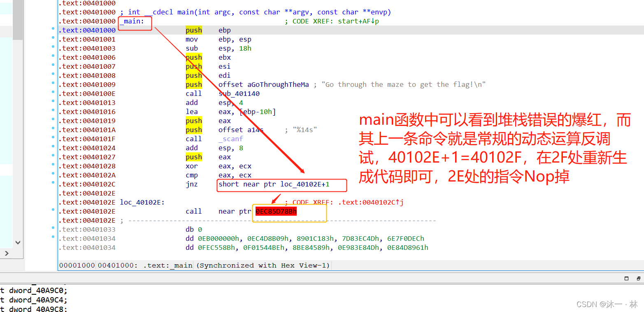Click address .text:00401024
This screenshot has height=312, width=644.
87,148
